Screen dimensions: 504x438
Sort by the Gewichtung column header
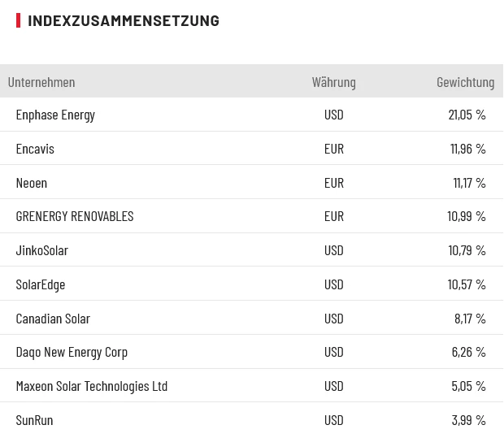pos(465,82)
